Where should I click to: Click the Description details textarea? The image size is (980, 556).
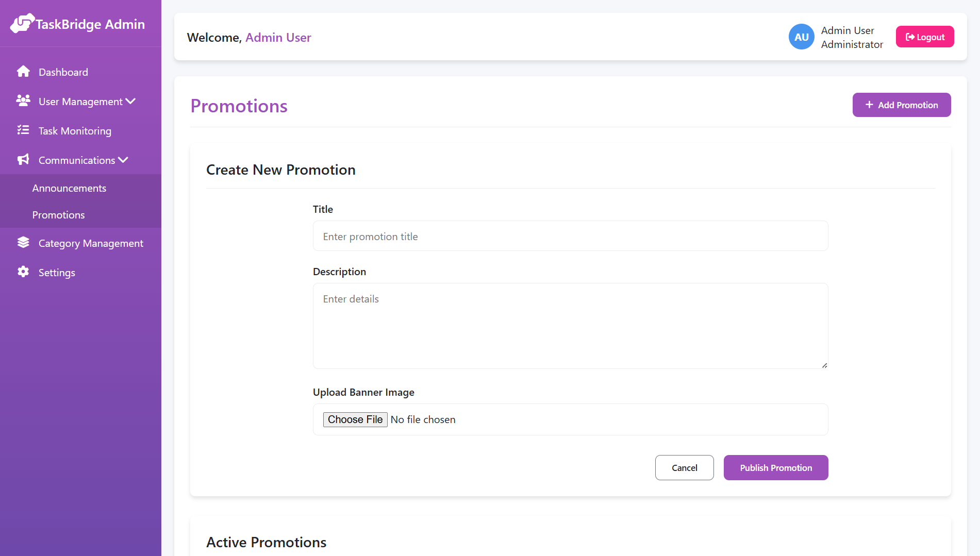570,326
